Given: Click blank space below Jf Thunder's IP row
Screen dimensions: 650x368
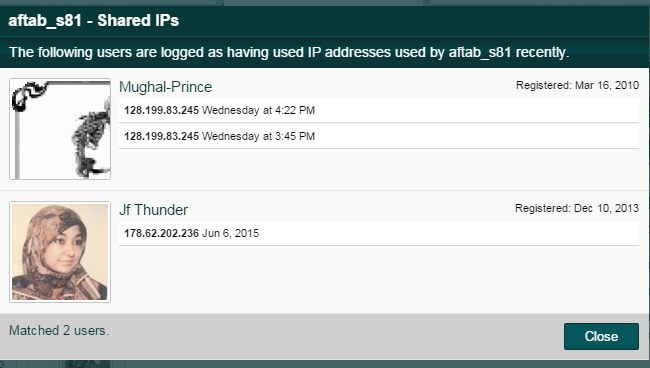Looking at the screenshot, I should (378, 278).
